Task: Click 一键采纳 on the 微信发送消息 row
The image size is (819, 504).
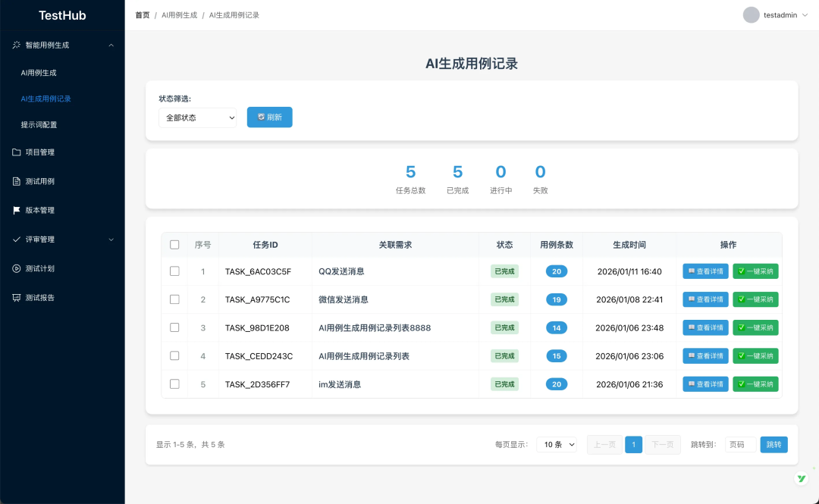Action: 755,299
